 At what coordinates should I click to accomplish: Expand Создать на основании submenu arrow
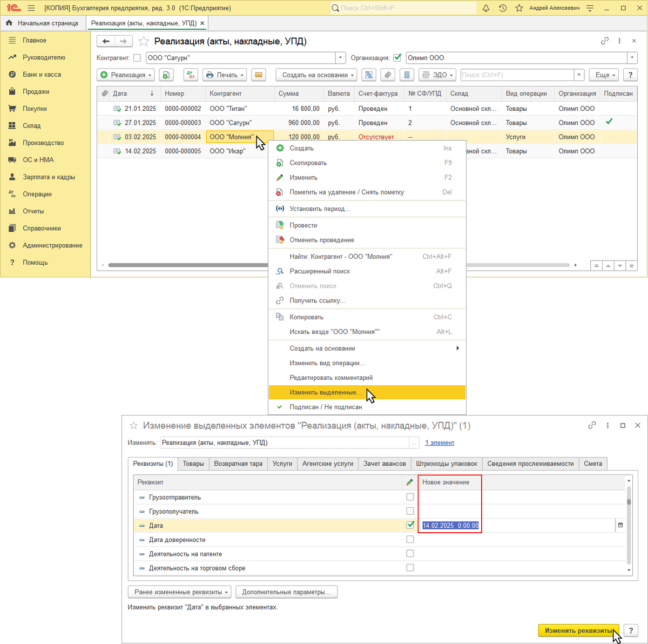[x=457, y=348]
